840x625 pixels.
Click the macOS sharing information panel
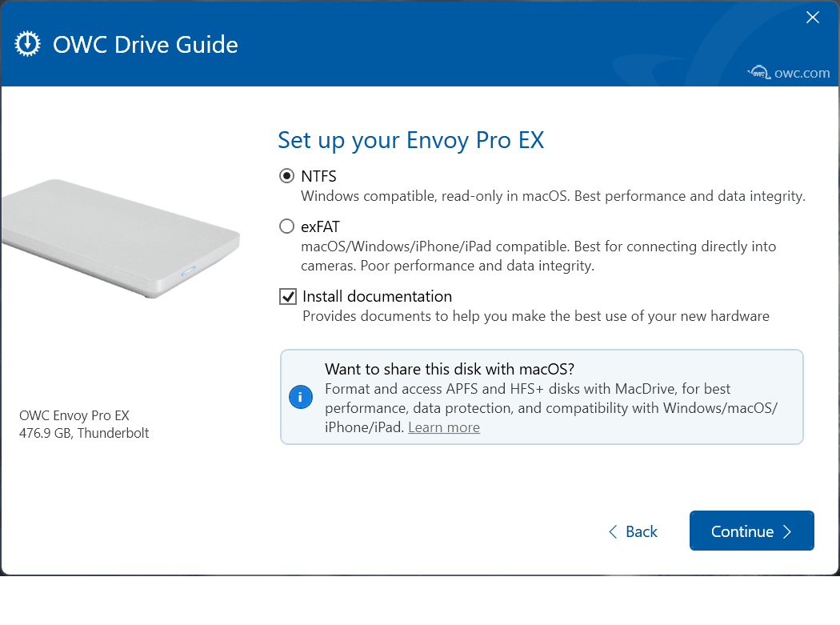pyautogui.click(x=542, y=396)
